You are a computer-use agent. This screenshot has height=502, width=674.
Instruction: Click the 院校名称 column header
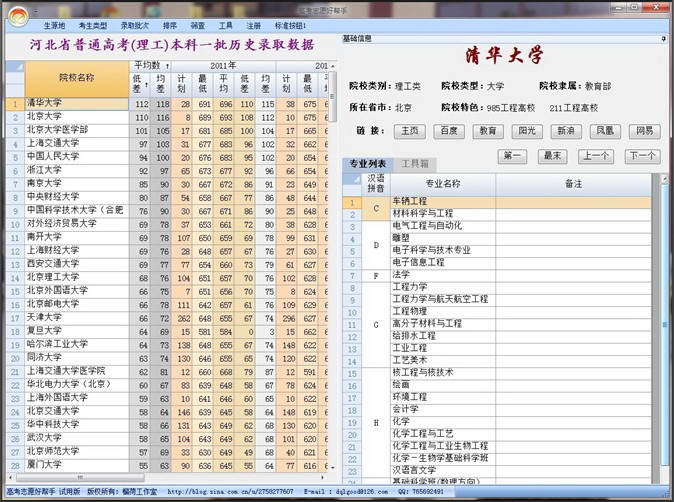tap(77, 79)
